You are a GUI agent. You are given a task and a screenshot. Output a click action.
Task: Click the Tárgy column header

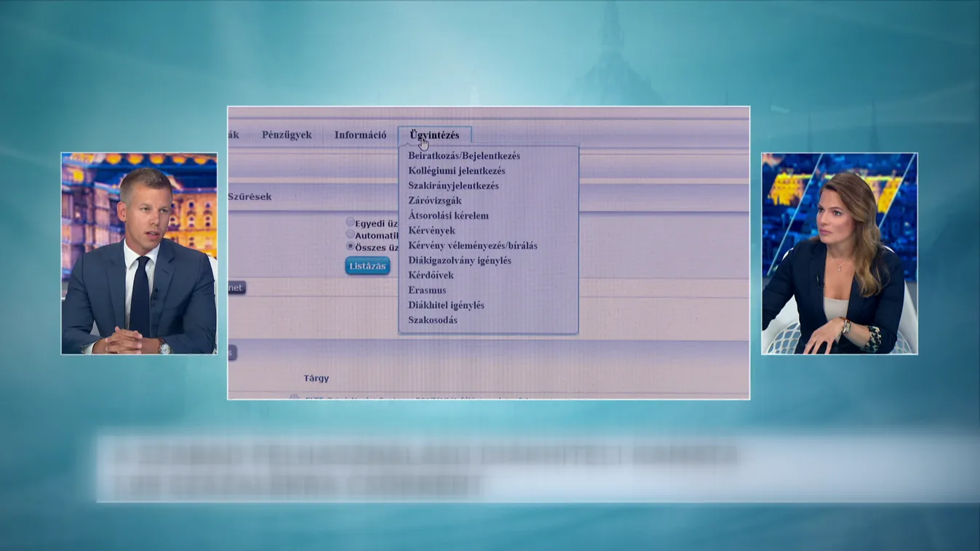click(x=316, y=378)
